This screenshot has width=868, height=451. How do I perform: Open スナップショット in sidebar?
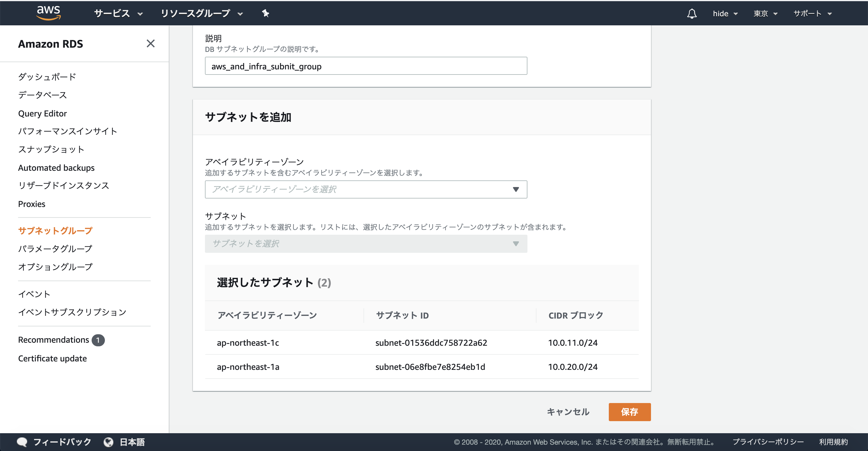pos(51,149)
